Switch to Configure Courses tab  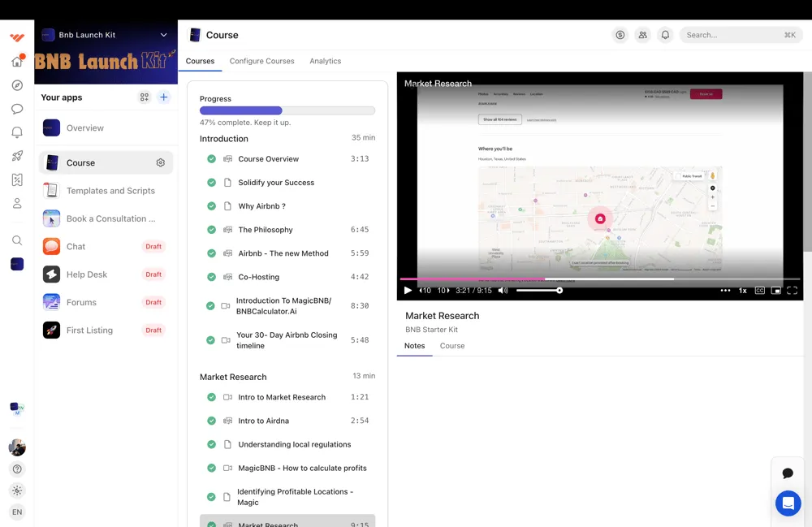262,61
